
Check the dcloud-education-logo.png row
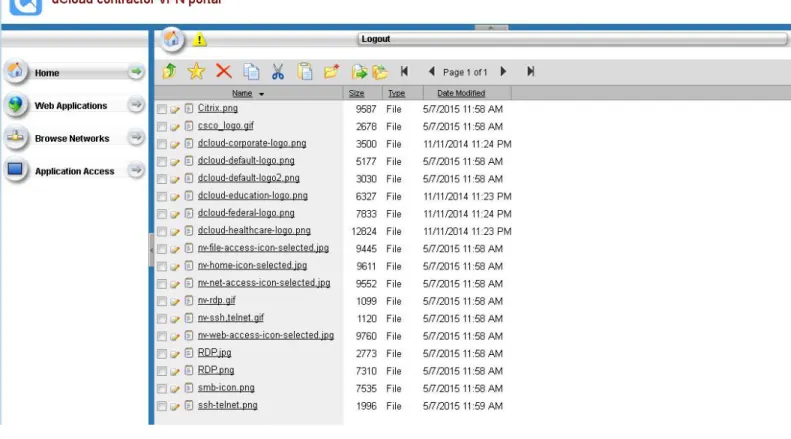(x=162, y=197)
